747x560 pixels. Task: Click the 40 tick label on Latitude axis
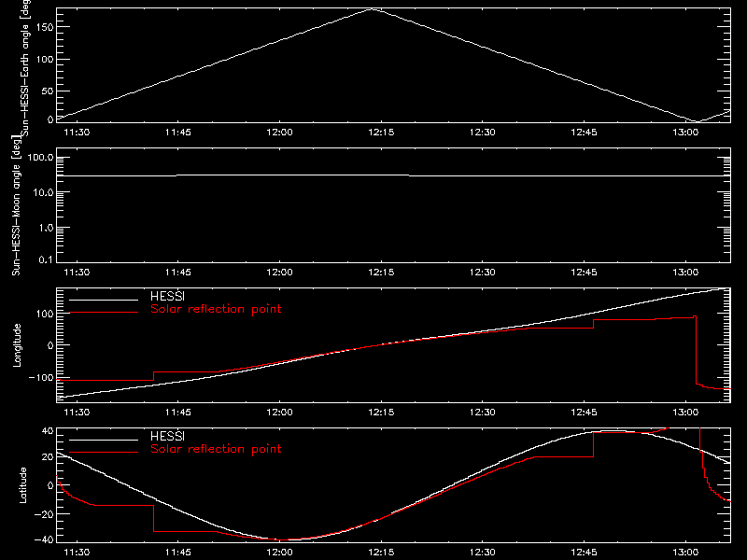coord(48,431)
